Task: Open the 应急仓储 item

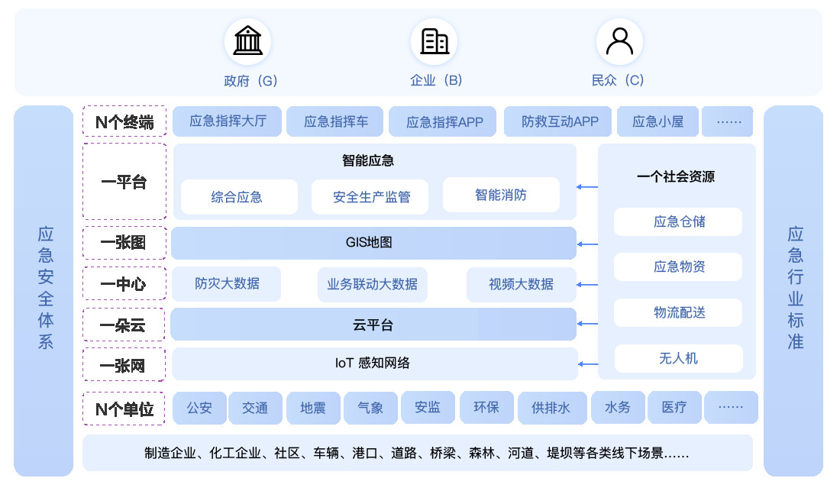Action: [678, 221]
